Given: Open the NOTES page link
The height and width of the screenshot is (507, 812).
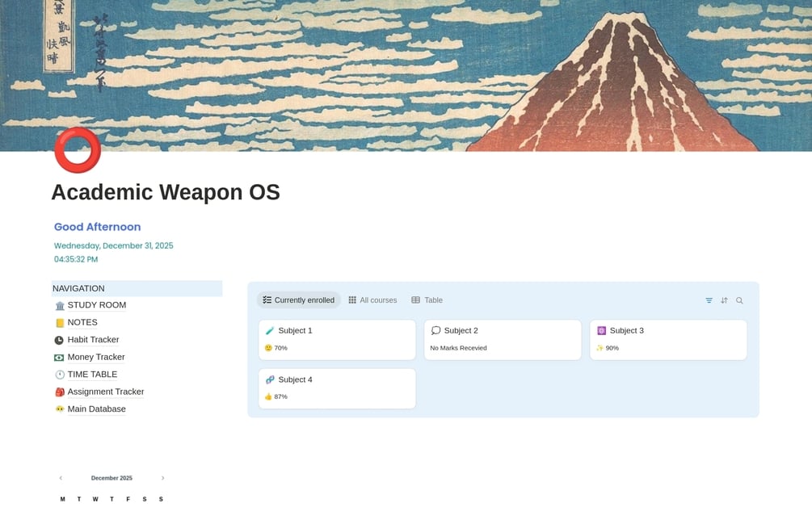Looking at the screenshot, I should pos(82,322).
